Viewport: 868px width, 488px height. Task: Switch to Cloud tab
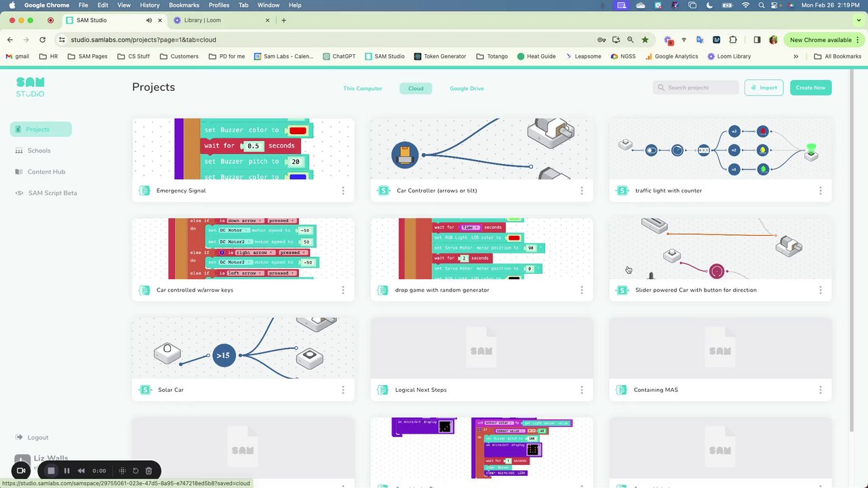[x=416, y=88]
